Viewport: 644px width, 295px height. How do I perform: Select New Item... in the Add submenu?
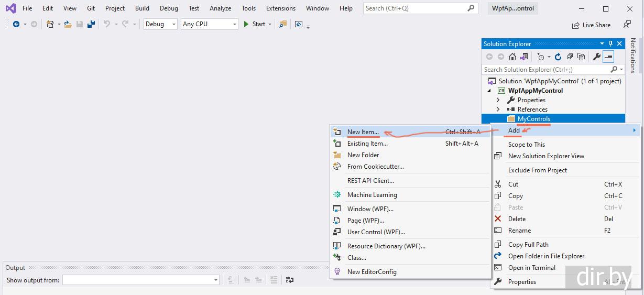point(363,132)
